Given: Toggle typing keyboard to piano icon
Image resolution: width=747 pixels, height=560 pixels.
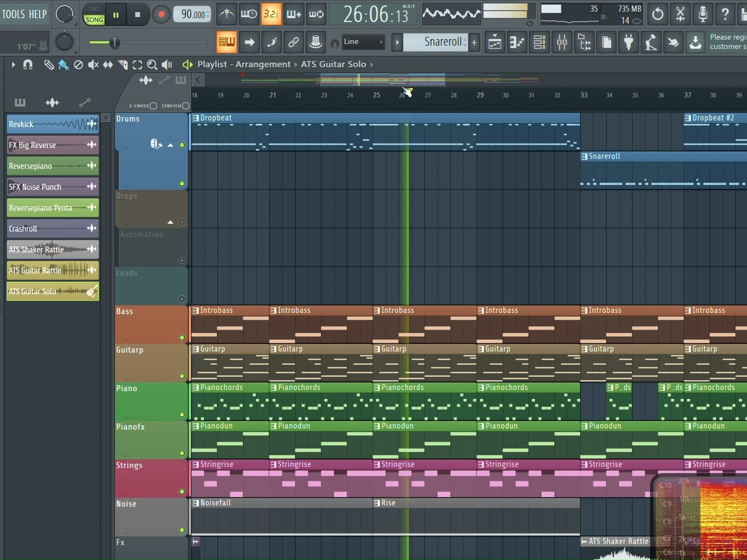Looking at the screenshot, I should (x=226, y=42).
